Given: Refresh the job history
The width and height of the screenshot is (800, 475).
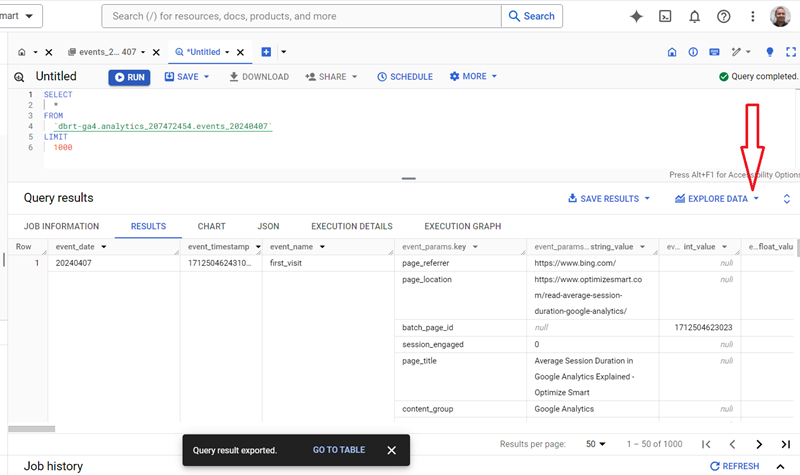Looking at the screenshot, I should pyautogui.click(x=735, y=466).
